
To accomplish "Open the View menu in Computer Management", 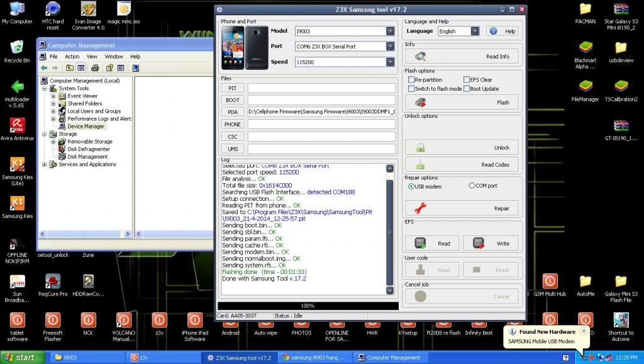I will (92, 57).
